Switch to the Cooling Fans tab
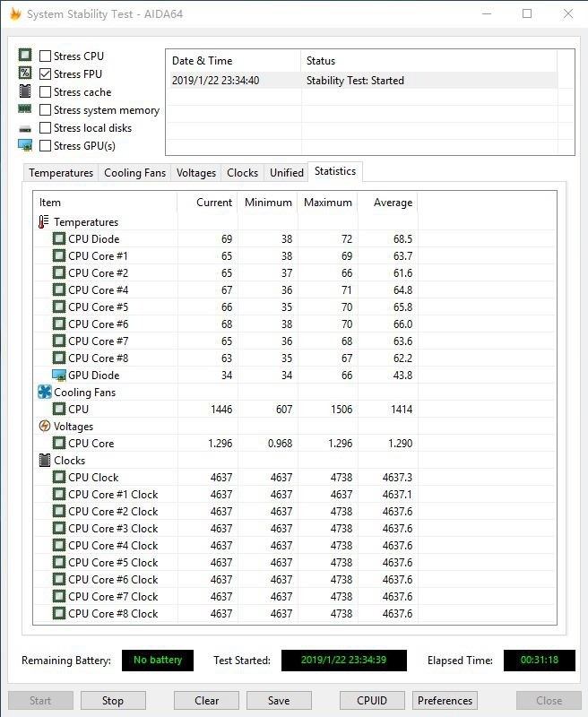The height and width of the screenshot is (717, 588). point(134,173)
